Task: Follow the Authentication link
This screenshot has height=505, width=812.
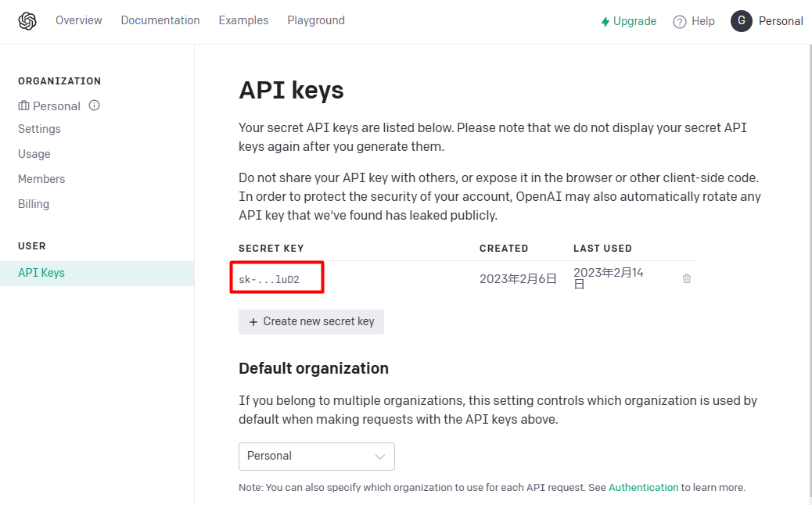Action: pos(643,487)
